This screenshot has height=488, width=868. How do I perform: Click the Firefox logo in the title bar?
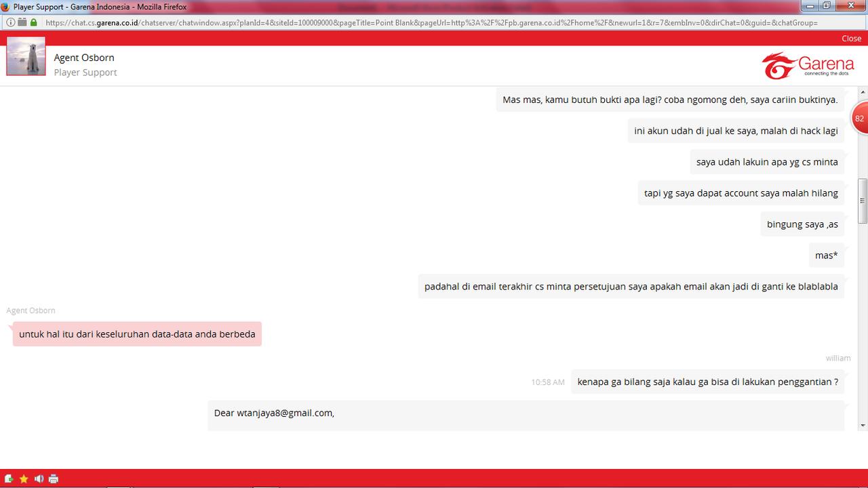click(6, 6)
